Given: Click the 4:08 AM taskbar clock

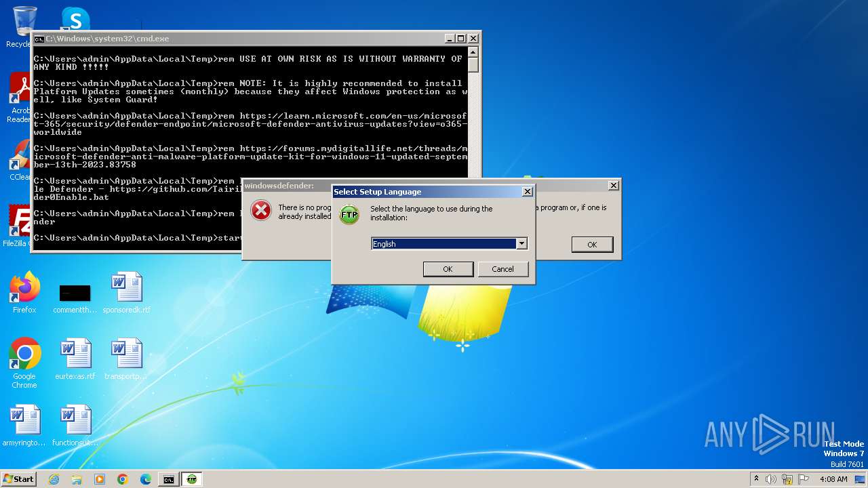Looking at the screenshot, I should (833, 479).
